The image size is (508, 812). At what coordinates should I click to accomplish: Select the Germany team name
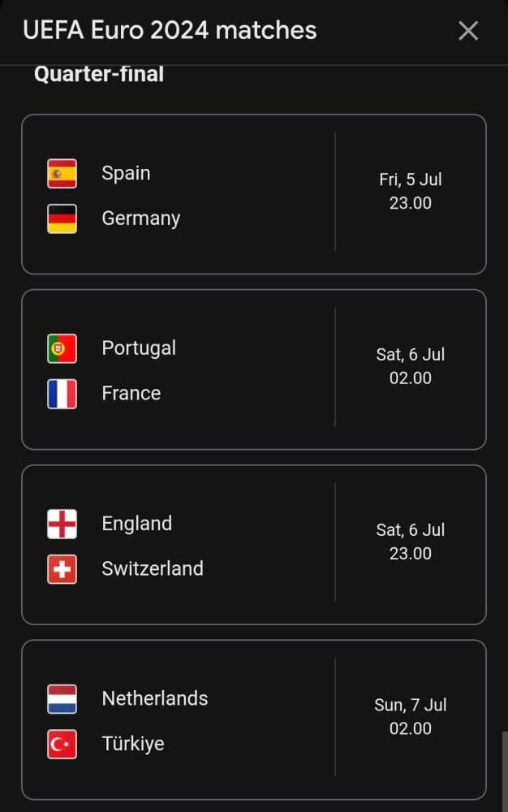(x=140, y=218)
